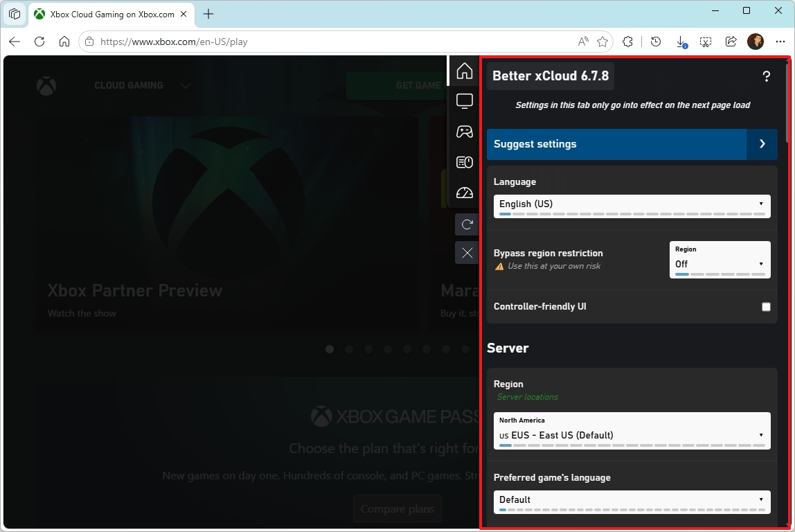Open the Language dropdown
This screenshot has height=532, width=795.
point(631,204)
